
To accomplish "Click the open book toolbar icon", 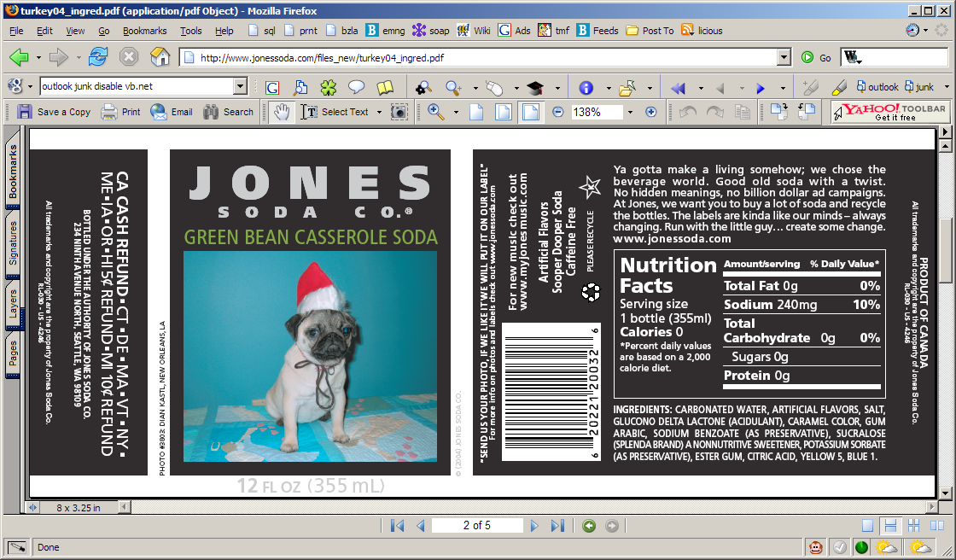I will (385, 88).
